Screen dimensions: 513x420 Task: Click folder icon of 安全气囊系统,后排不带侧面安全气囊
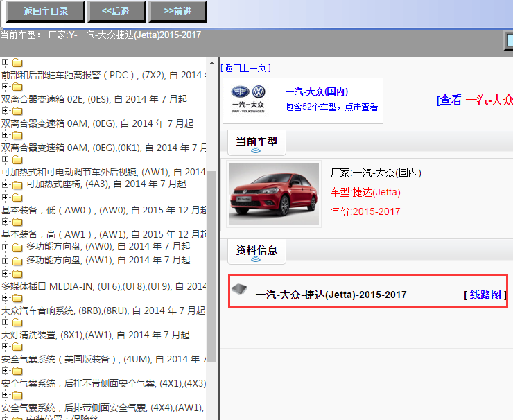coord(17,371)
